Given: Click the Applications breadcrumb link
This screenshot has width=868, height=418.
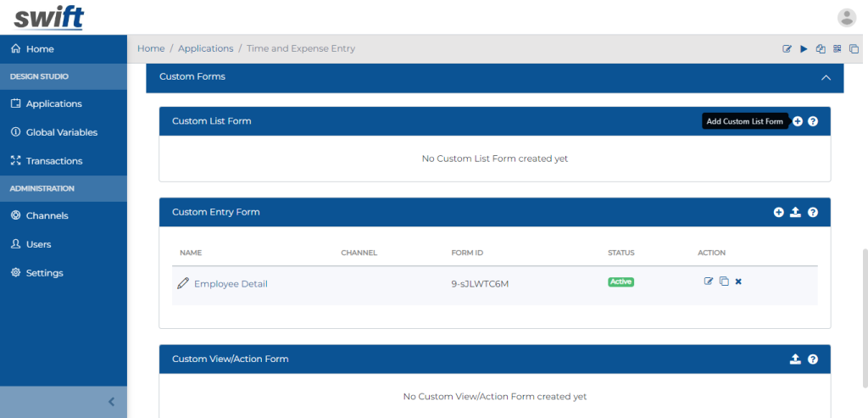Looking at the screenshot, I should click(205, 48).
